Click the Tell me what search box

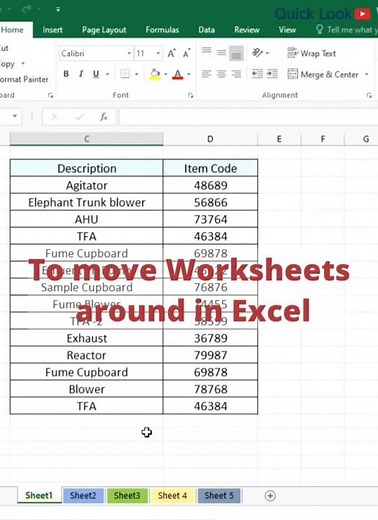(x=347, y=30)
